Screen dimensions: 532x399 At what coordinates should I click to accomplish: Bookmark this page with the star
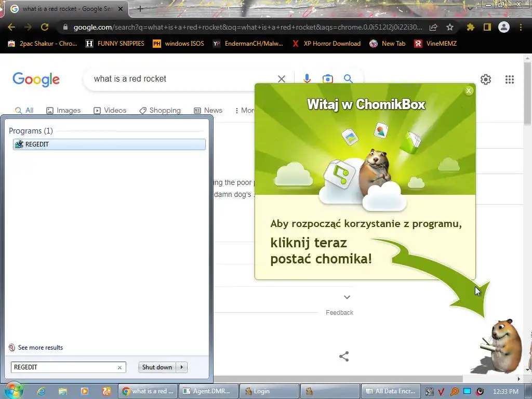pos(450,27)
